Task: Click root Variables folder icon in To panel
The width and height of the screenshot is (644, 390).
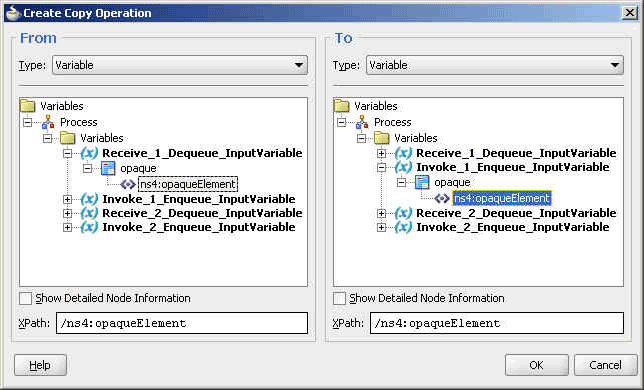Action: point(341,106)
